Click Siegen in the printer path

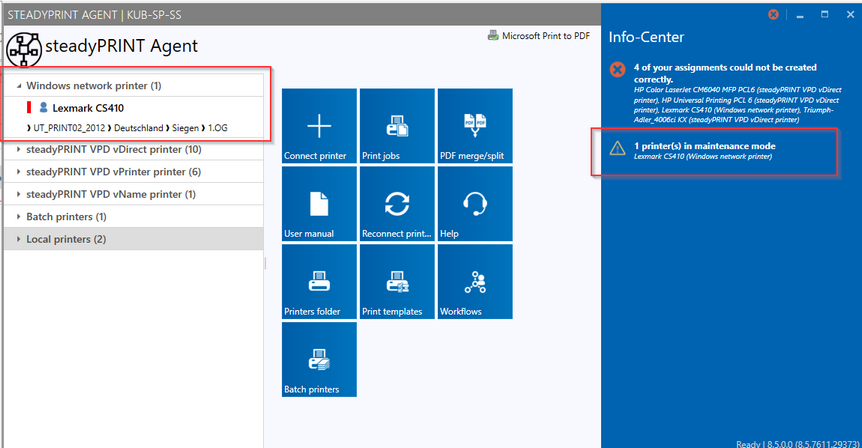point(185,128)
